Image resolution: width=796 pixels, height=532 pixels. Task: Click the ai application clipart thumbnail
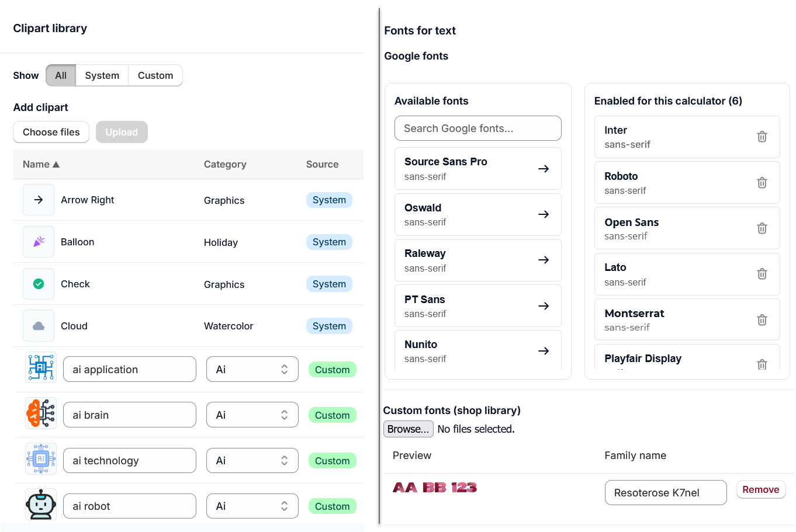pos(41,367)
